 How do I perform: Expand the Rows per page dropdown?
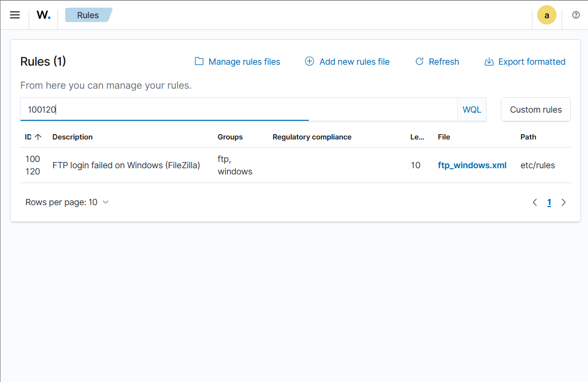tap(67, 202)
